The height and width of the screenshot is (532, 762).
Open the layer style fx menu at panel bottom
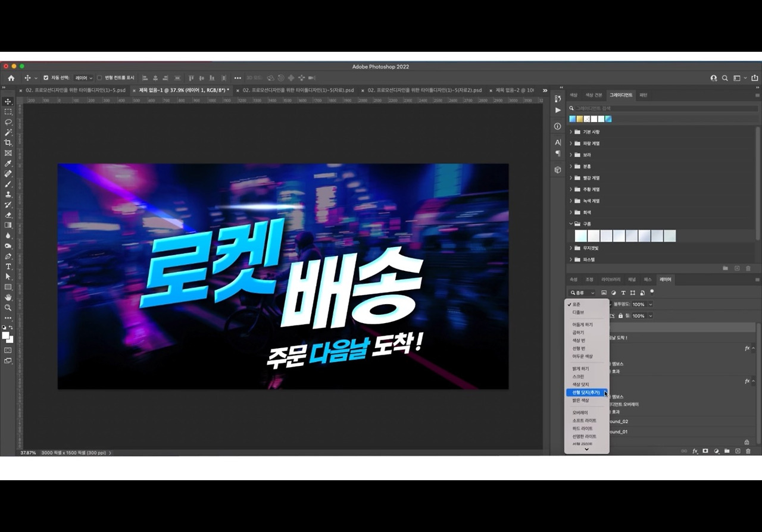point(695,451)
